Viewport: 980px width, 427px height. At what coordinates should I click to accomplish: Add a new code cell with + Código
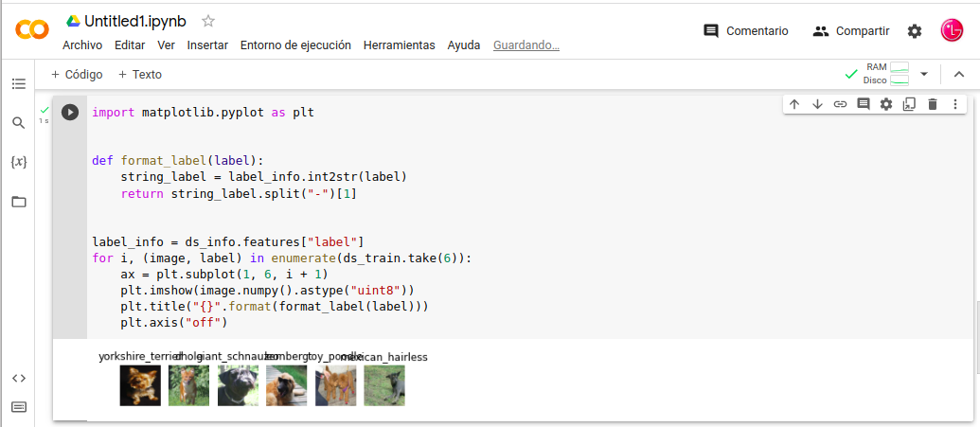(76, 74)
